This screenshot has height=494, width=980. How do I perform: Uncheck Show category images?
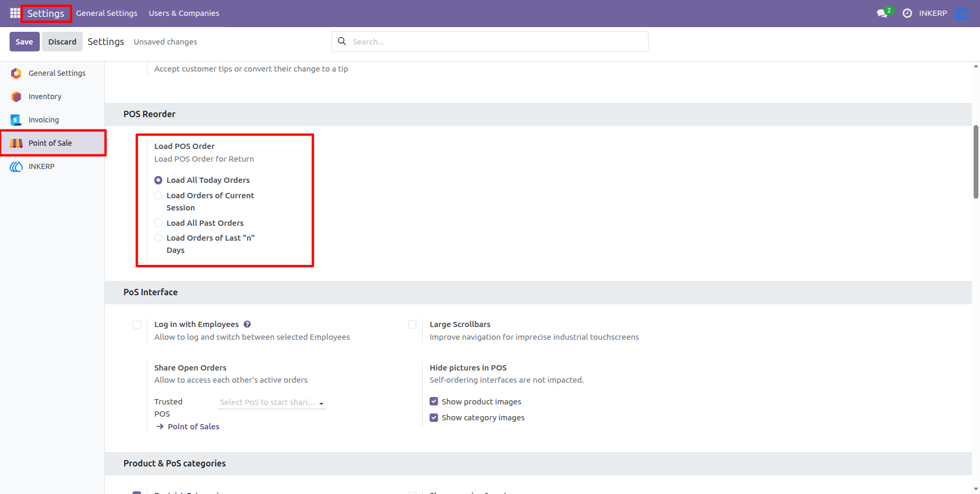click(434, 418)
